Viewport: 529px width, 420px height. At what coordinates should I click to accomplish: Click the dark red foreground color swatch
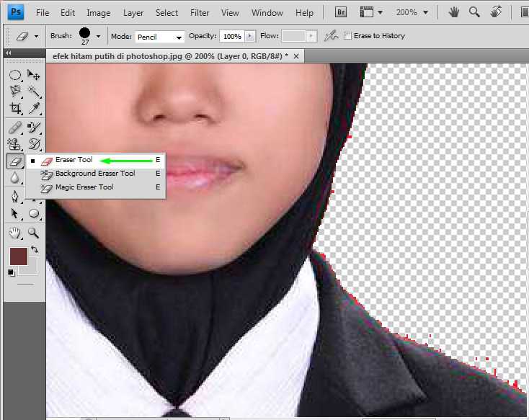tap(19, 256)
